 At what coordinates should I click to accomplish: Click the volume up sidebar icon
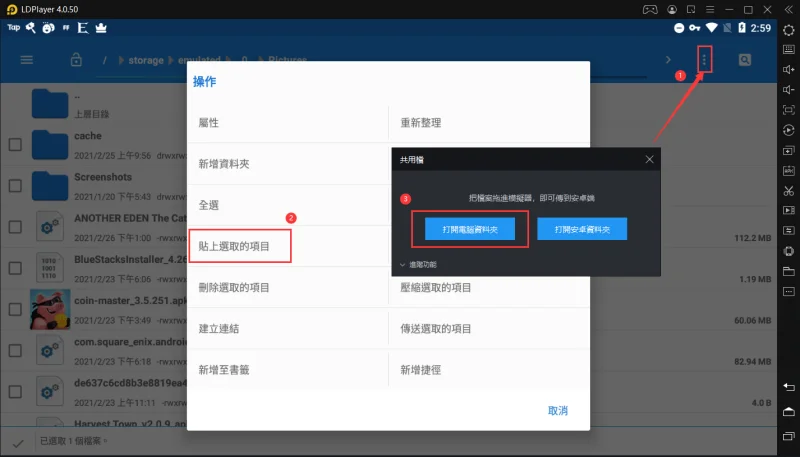coord(789,69)
